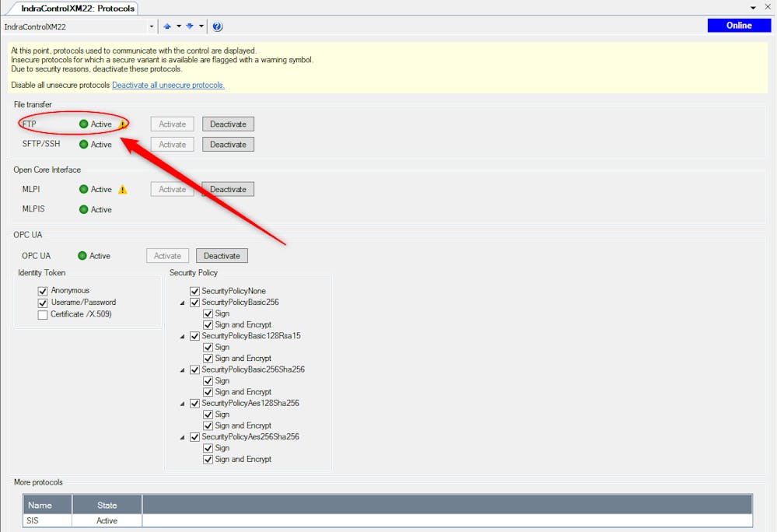Viewport: 777px width, 532px height.
Task: Click the Deactivate button for SFTP/SSH
Action: click(228, 144)
